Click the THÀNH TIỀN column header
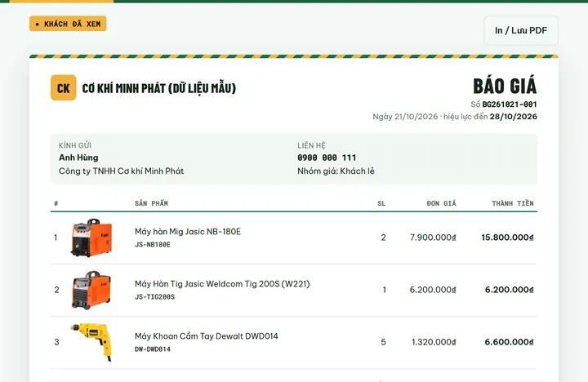The width and height of the screenshot is (588, 382). (513, 203)
